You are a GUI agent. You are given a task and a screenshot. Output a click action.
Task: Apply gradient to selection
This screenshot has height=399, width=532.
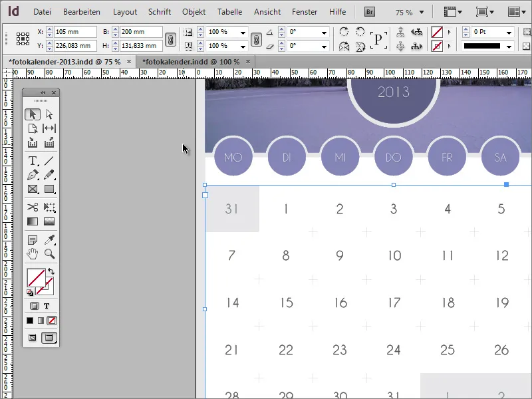[x=41, y=321]
